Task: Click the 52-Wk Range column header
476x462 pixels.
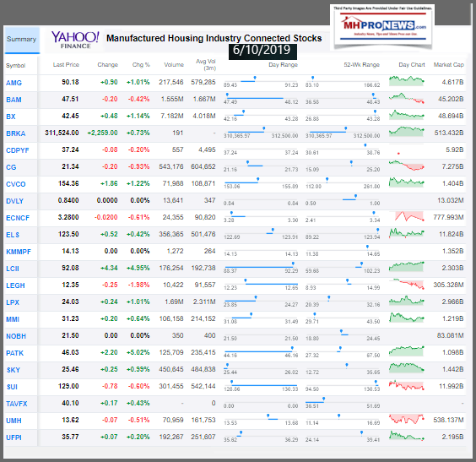Action: (x=361, y=65)
